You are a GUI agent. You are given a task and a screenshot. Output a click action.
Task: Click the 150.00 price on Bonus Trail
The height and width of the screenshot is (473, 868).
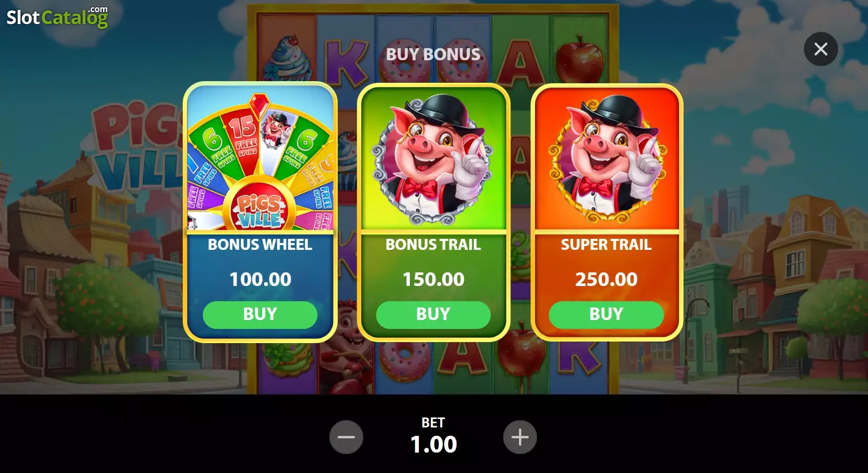point(433,279)
